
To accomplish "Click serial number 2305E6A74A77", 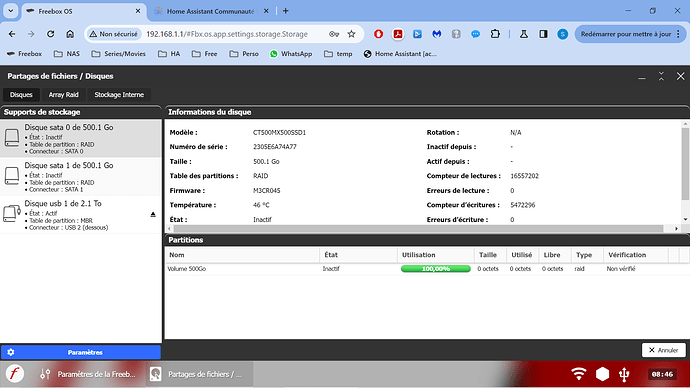I will [x=275, y=147].
